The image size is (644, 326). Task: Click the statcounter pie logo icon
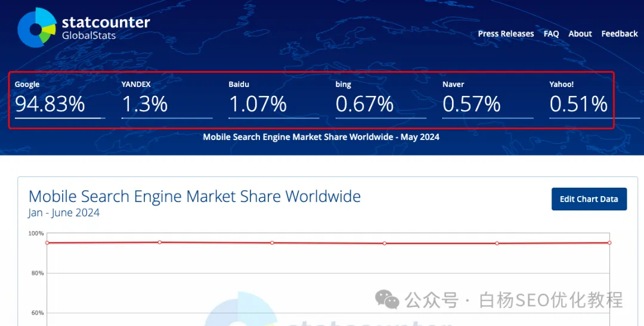[36, 27]
